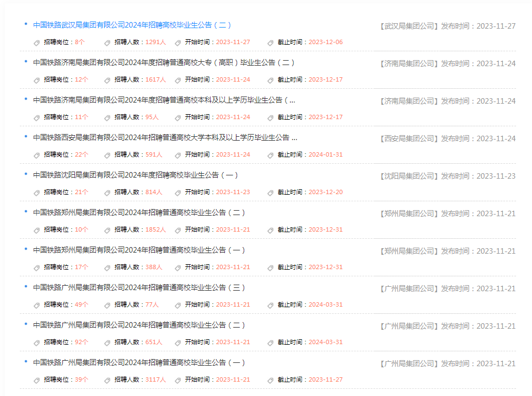Viewport: 532px width, 396px height.
Task: Click the tag icon beside 招聘人数：1291人
Action: click(x=107, y=43)
